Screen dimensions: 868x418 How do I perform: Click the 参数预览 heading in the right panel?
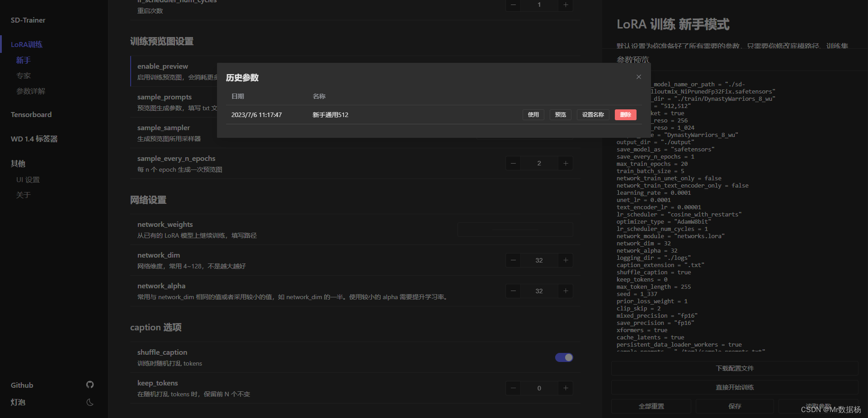click(x=633, y=59)
